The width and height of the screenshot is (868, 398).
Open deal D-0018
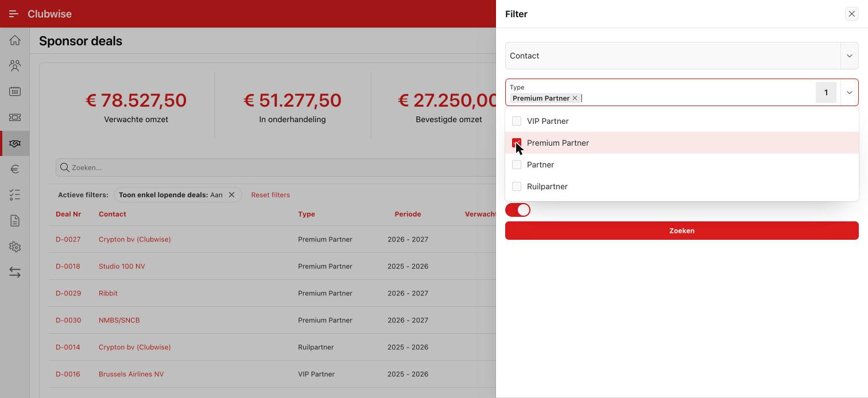coord(68,266)
